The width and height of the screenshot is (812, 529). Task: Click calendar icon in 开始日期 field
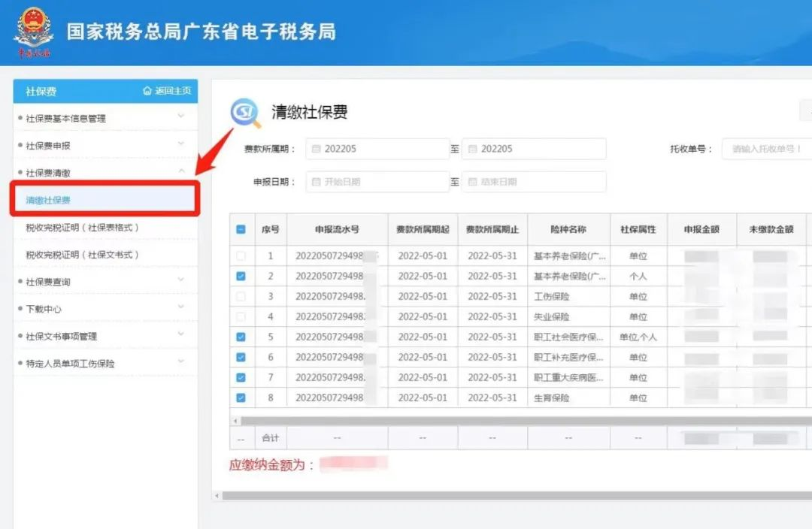[316, 182]
